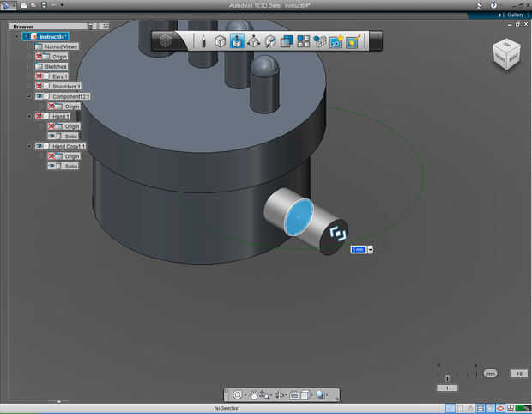This screenshot has height=414, width=532.
Task: Select the active Press/Pull extrude tool
Action: pos(237,40)
